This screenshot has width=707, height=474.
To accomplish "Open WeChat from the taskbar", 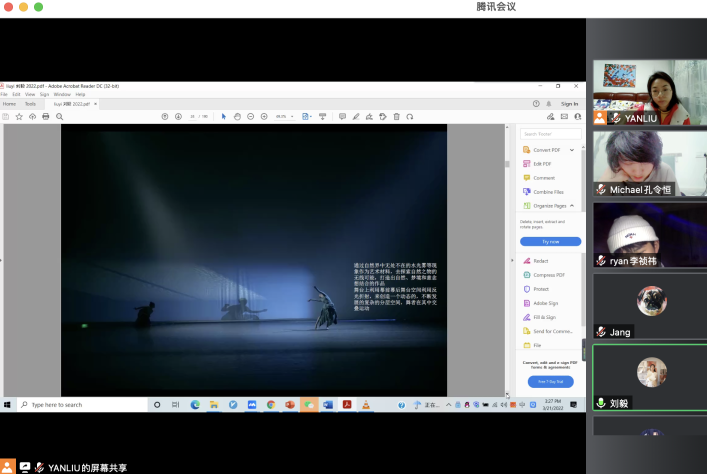I will [x=309, y=405].
